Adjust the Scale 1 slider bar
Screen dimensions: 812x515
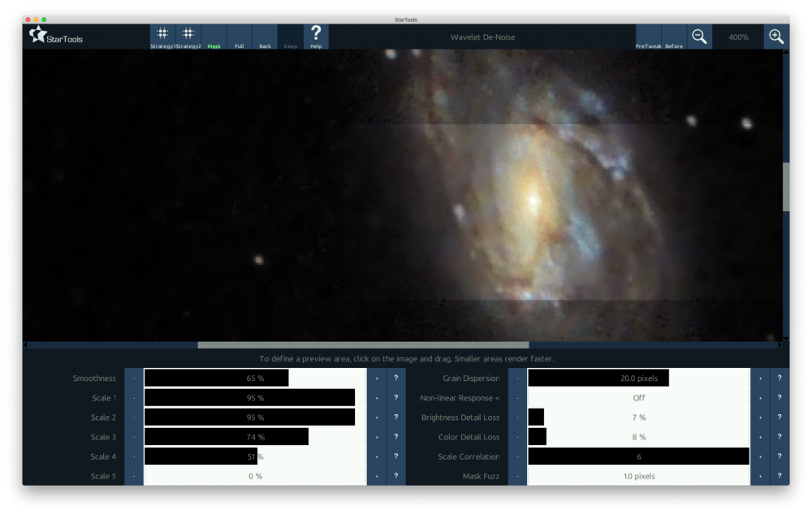point(255,398)
